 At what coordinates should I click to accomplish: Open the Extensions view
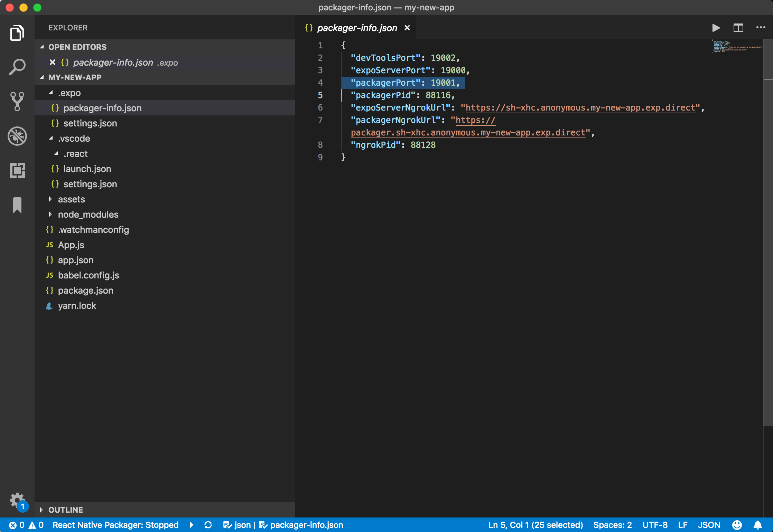point(17,171)
